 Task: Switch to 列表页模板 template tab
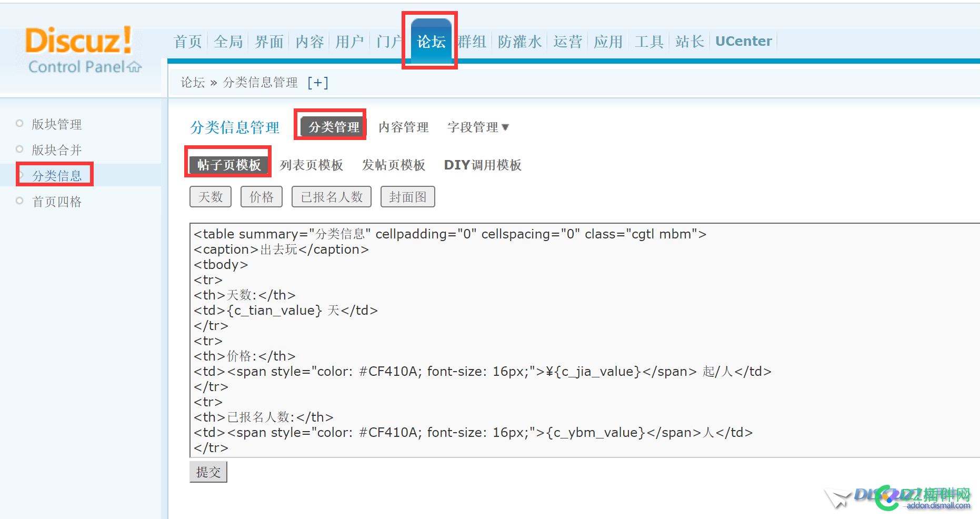click(312, 165)
